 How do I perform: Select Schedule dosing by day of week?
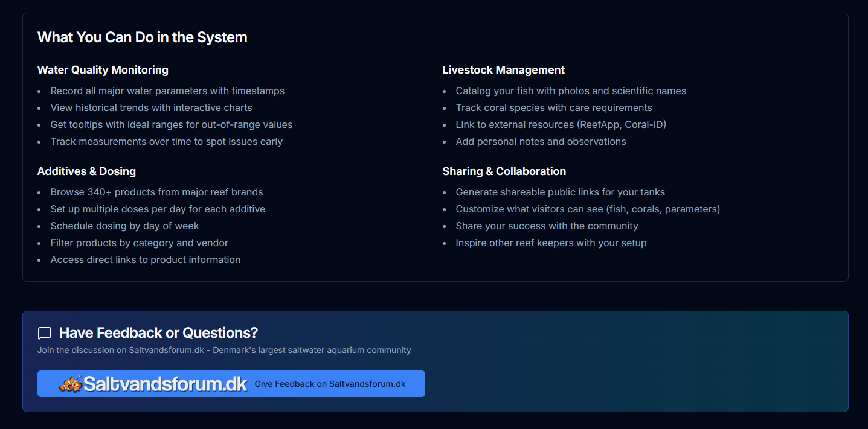[124, 226]
